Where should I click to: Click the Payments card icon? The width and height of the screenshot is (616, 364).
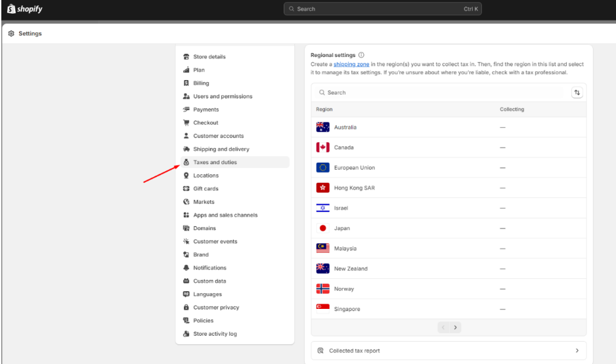pyautogui.click(x=187, y=110)
